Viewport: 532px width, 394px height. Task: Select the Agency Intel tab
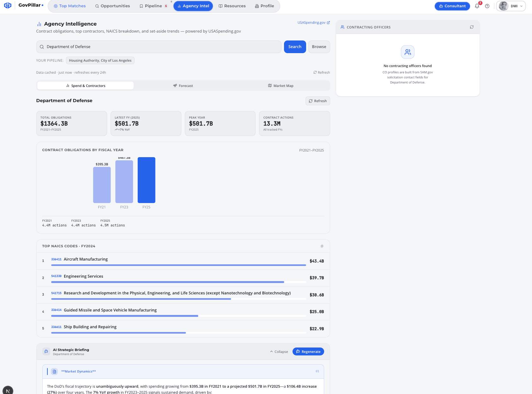point(193,6)
